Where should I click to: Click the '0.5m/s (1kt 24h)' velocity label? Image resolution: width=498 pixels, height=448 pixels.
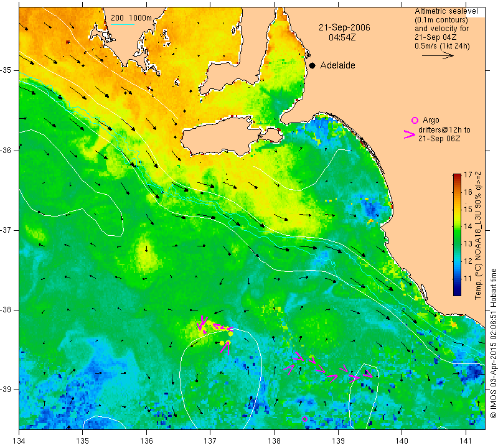[442, 46]
